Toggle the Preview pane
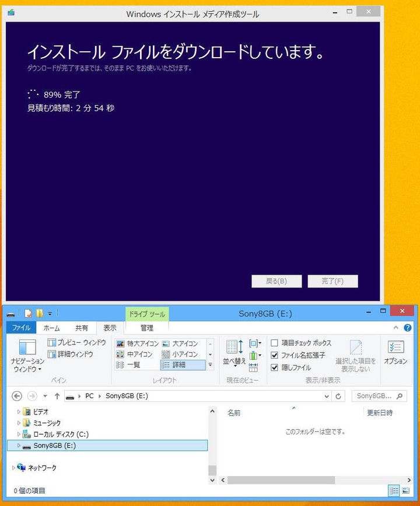Viewport: 420px width, 506px height. tap(76, 342)
